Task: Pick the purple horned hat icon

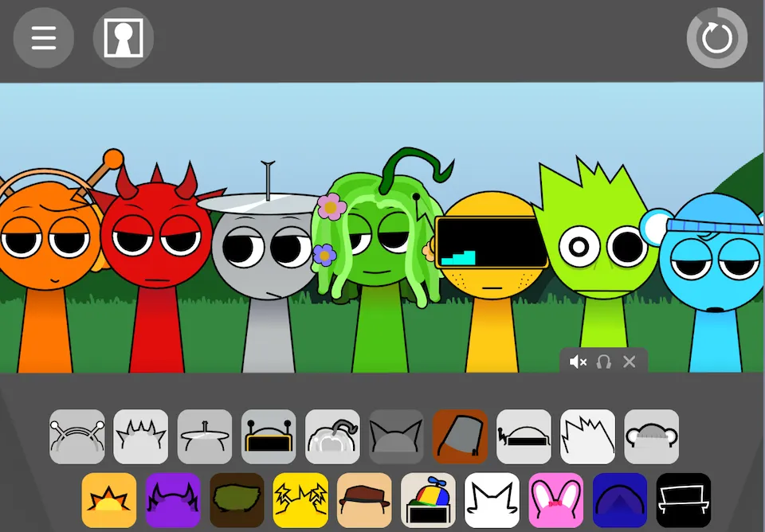Action: pos(173,500)
